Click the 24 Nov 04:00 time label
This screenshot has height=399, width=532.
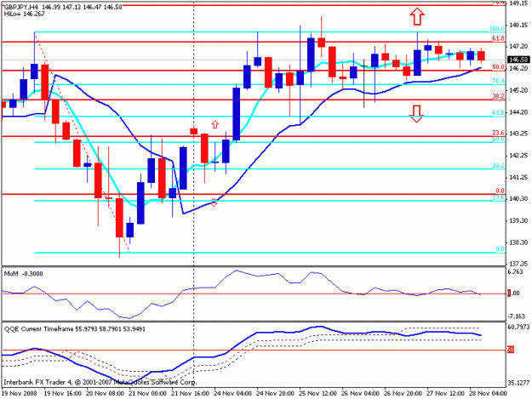pos(232,394)
